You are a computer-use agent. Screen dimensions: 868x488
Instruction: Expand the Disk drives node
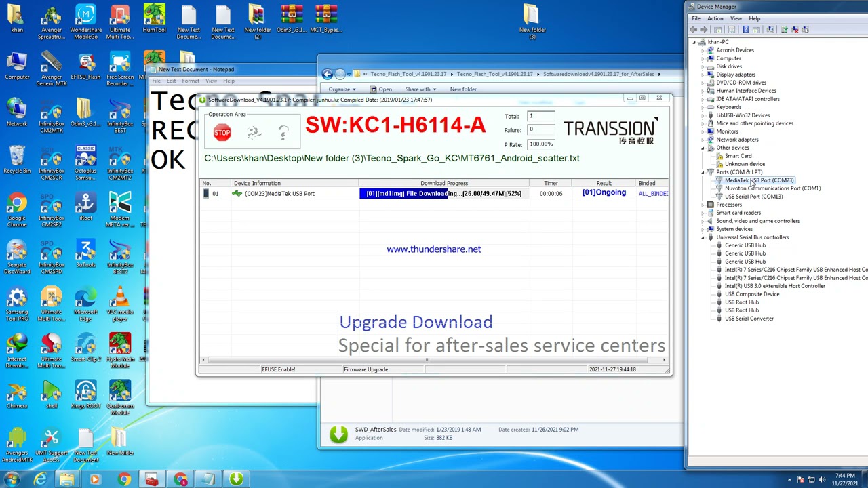tap(703, 66)
